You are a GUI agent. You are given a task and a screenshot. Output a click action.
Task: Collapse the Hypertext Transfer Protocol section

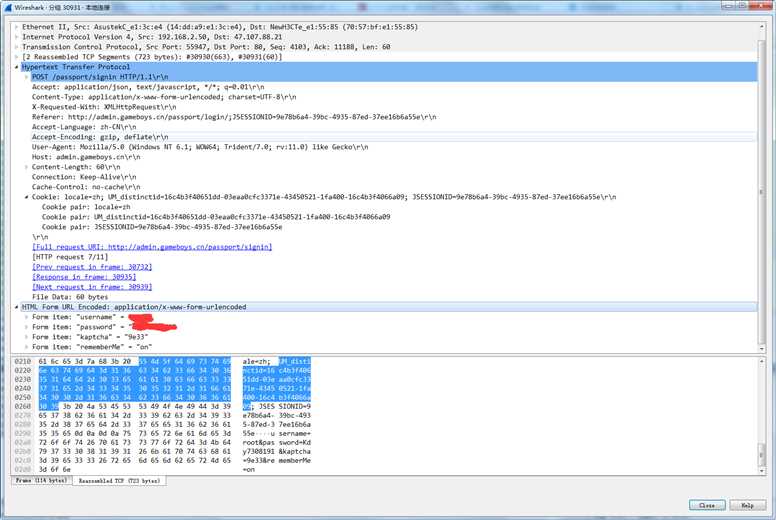coord(16,67)
